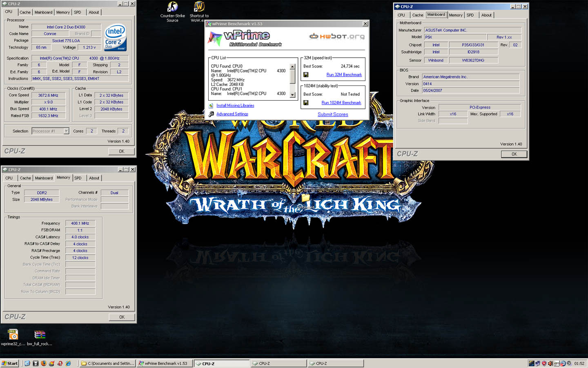Switch to wPrime Benchmark v1.53 taskbar button

click(165, 363)
